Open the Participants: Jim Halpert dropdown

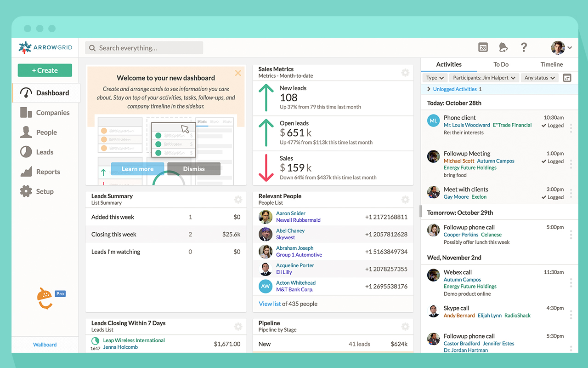click(x=484, y=77)
